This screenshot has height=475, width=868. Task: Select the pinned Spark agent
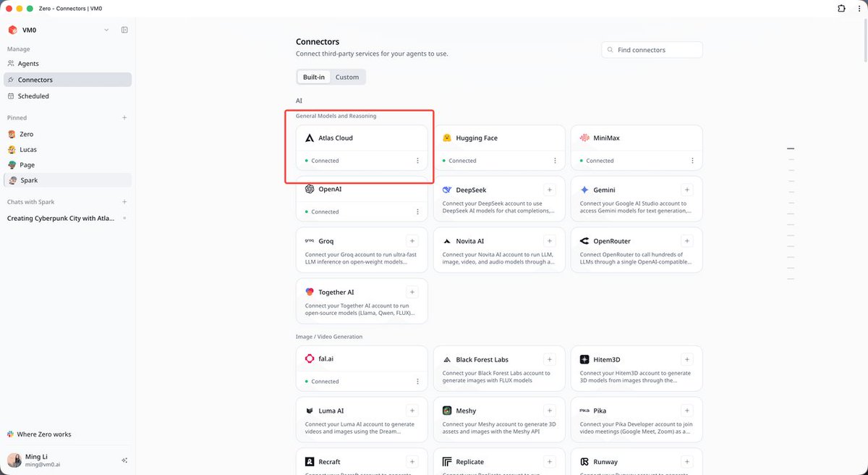point(68,180)
